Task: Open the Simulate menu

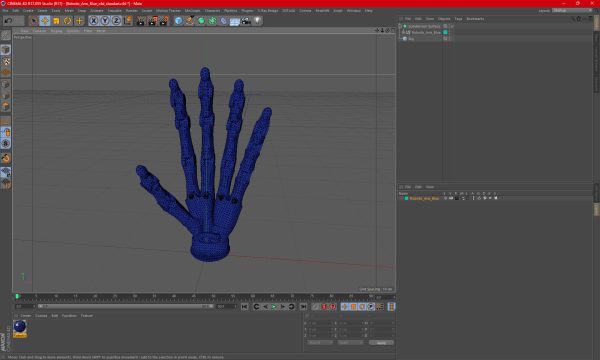Action: click(x=114, y=11)
